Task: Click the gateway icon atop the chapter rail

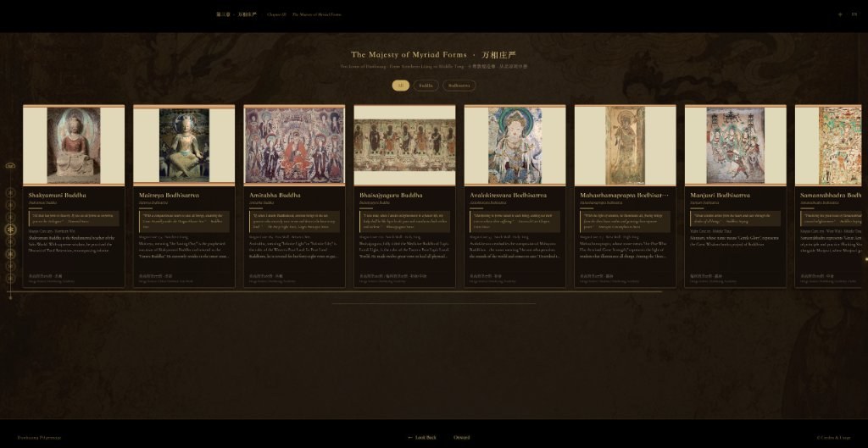Action: click(x=10, y=165)
